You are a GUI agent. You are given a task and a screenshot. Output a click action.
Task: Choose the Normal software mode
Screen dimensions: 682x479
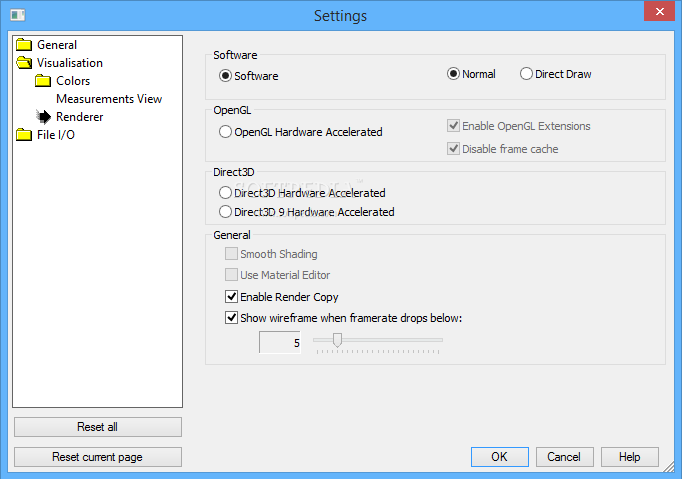click(453, 74)
